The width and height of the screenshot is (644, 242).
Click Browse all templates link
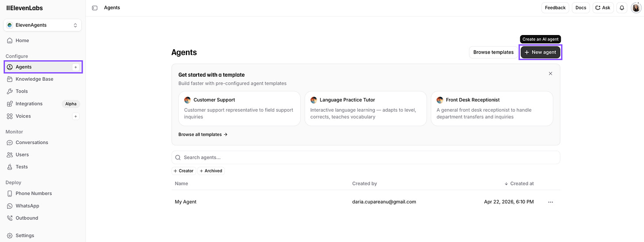click(203, 134)
